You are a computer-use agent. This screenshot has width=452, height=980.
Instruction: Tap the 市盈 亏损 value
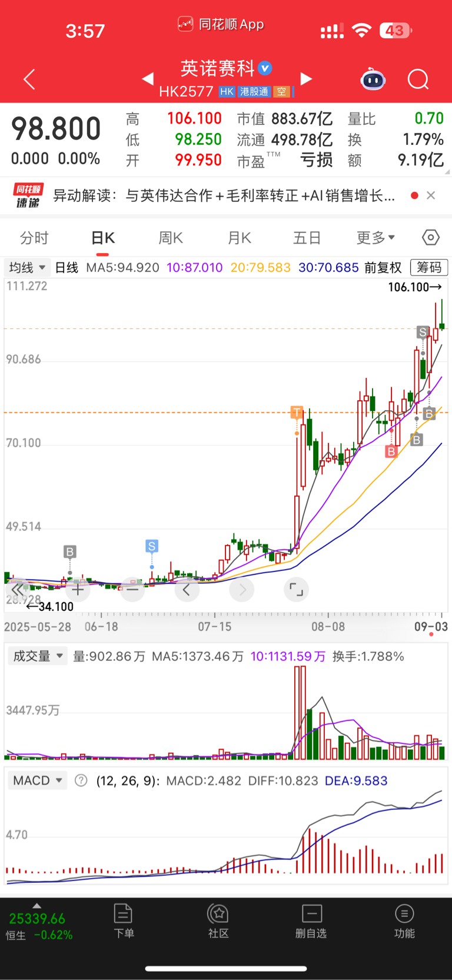[285, 160]
